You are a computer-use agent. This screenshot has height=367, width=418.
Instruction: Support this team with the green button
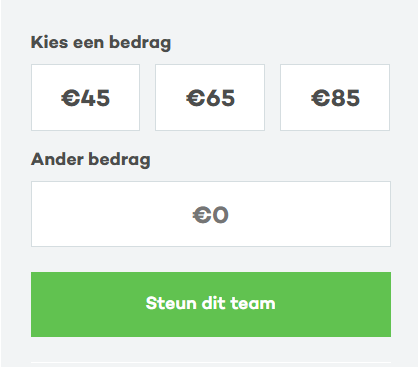coord(211,304)
